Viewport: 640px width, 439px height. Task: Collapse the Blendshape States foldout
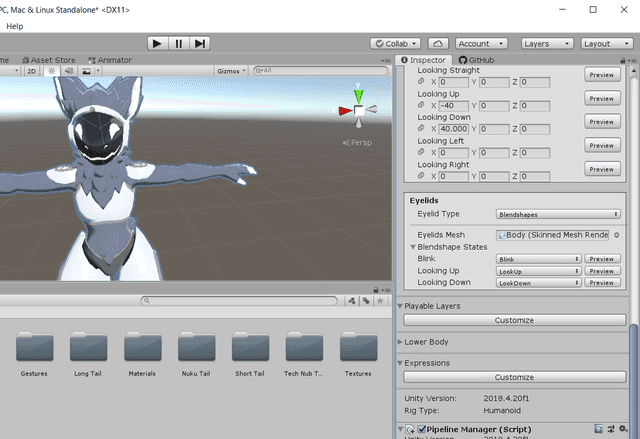(413, 247)
